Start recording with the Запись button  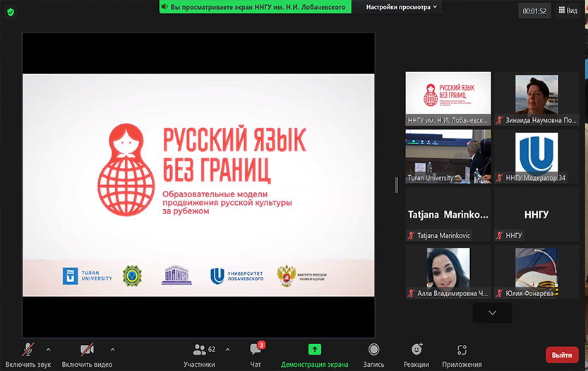click(x=373, y=354)
